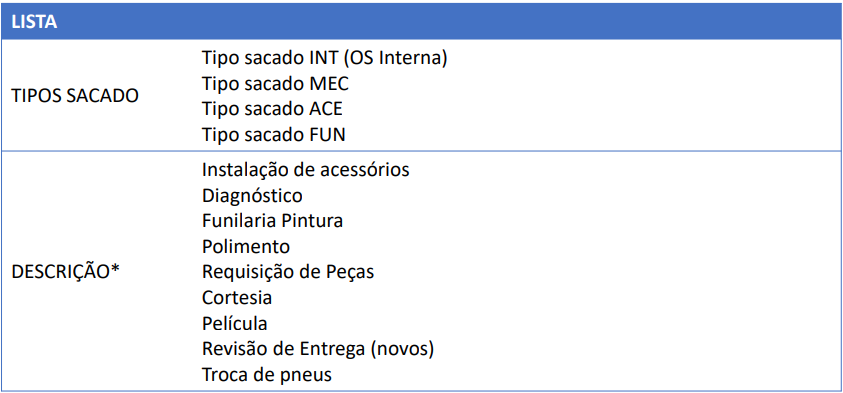This screenshot has height=393, width=843.
Task: Select the TIPOS SACADO row label
Action: coord(75,97)
